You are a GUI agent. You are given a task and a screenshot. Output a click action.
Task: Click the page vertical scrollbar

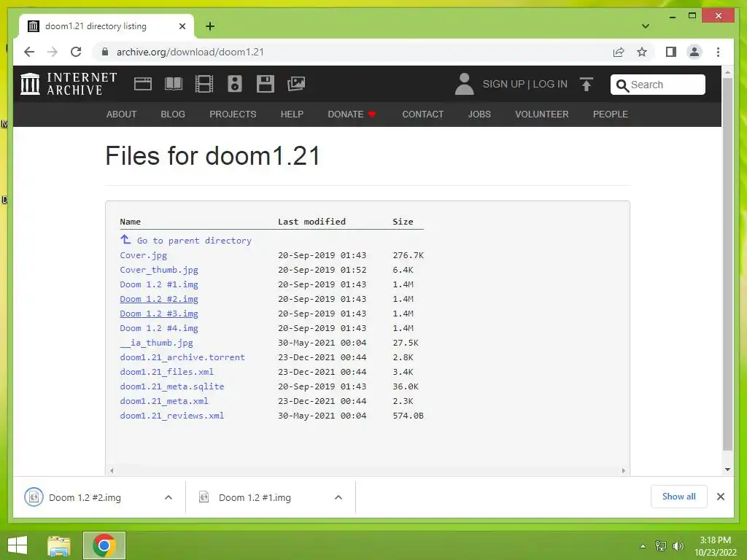click(727, 264)
